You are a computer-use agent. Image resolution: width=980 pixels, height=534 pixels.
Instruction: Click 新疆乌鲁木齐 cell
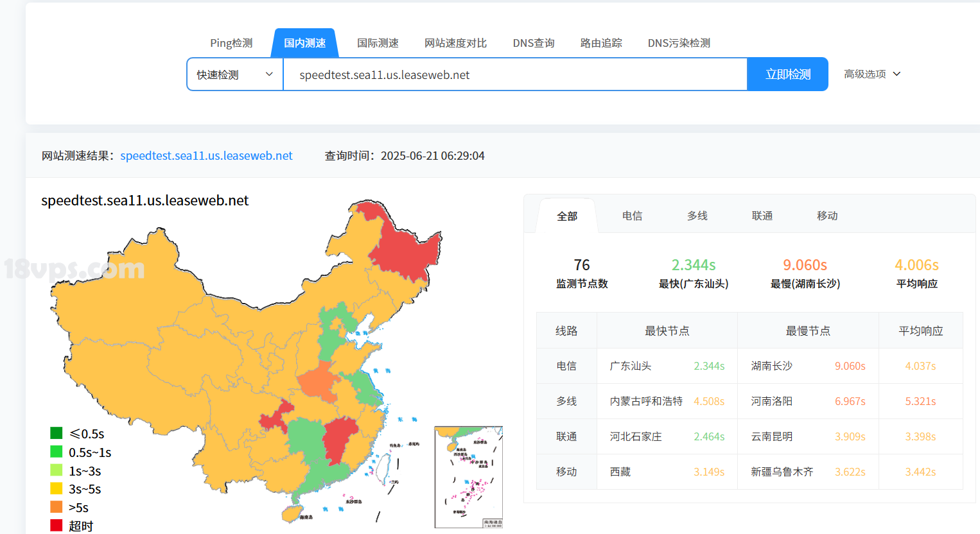tap(782, 472)
